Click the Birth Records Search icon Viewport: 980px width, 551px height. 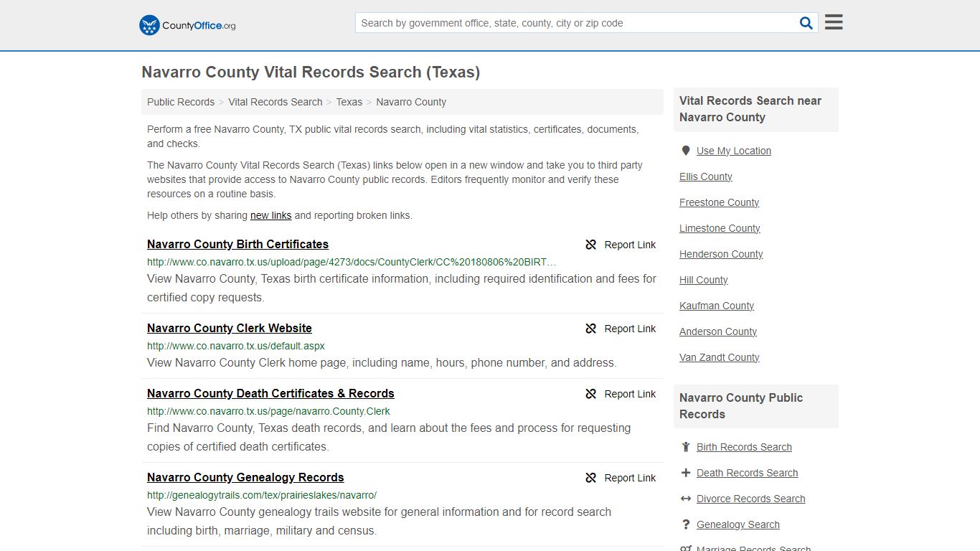(686, 447)
